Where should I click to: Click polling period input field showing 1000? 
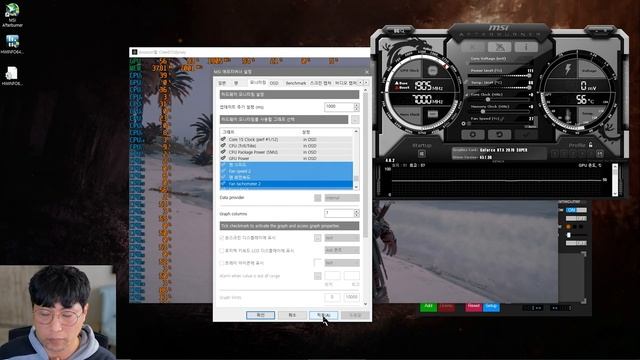tap(339, 107)
